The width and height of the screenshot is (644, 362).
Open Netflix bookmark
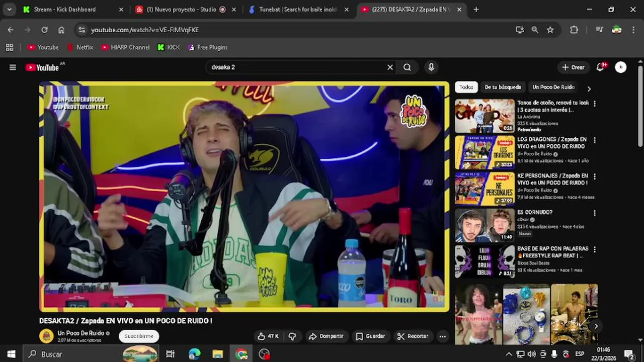tap(79, 47)
